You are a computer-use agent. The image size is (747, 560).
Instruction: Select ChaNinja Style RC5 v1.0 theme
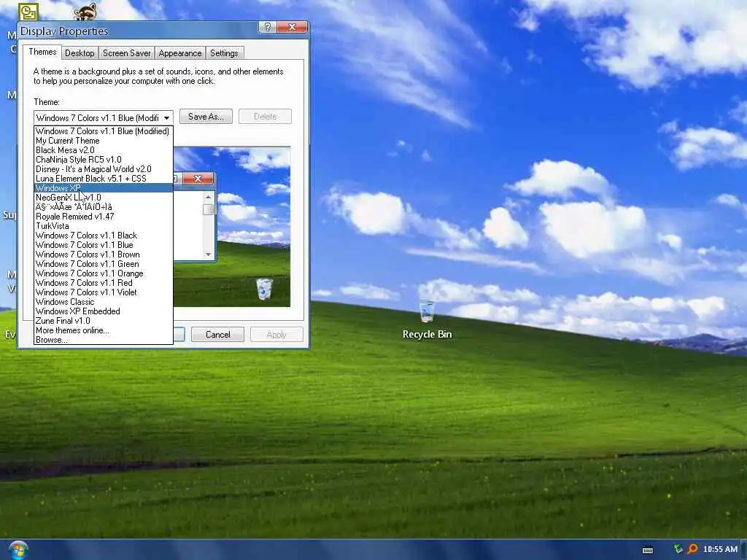(104, 160)
